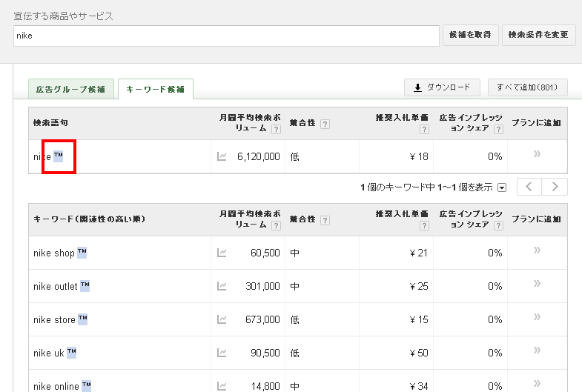This screenshot has width=582, height=392.
Task: Click the trend chart icon for nike row
Action: pyautogui.click(x=222, y=156)
